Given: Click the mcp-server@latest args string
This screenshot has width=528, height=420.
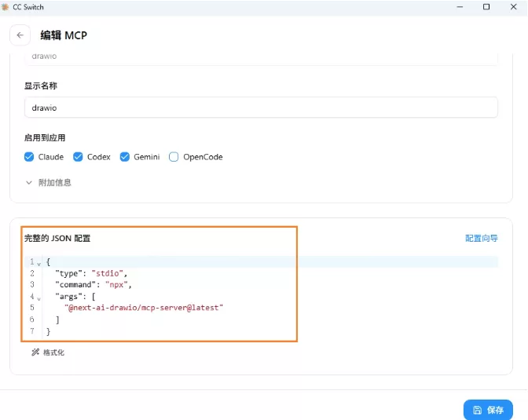Looking at the screenshot, I should pos(144,308).
